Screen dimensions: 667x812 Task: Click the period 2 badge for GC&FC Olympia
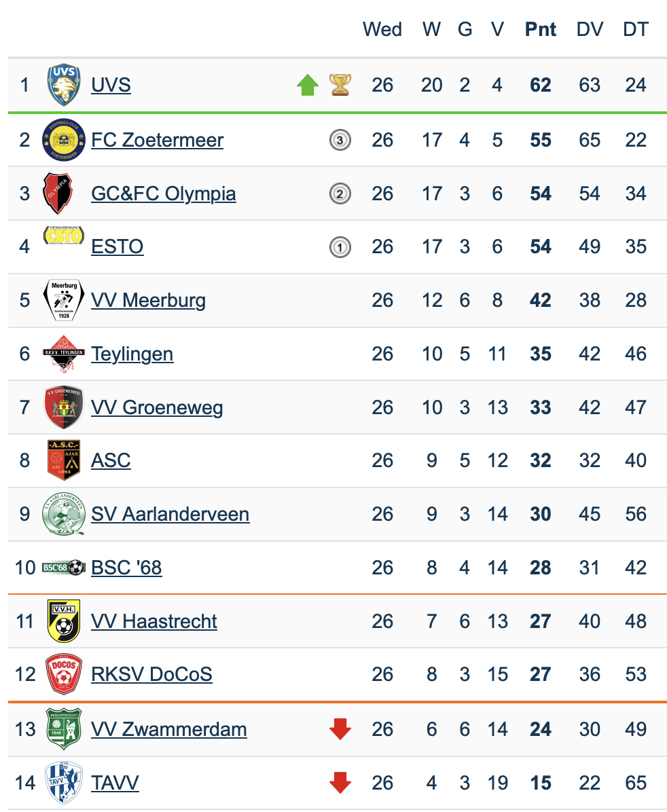pyautogui.click(x=340, y=194)
